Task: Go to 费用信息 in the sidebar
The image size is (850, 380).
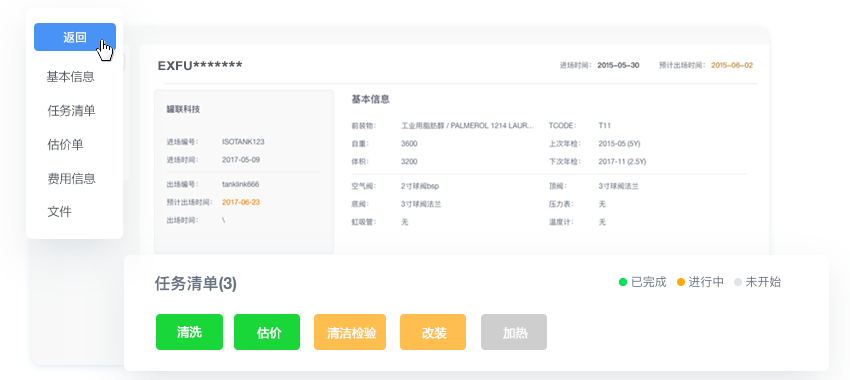Action: 72,178
